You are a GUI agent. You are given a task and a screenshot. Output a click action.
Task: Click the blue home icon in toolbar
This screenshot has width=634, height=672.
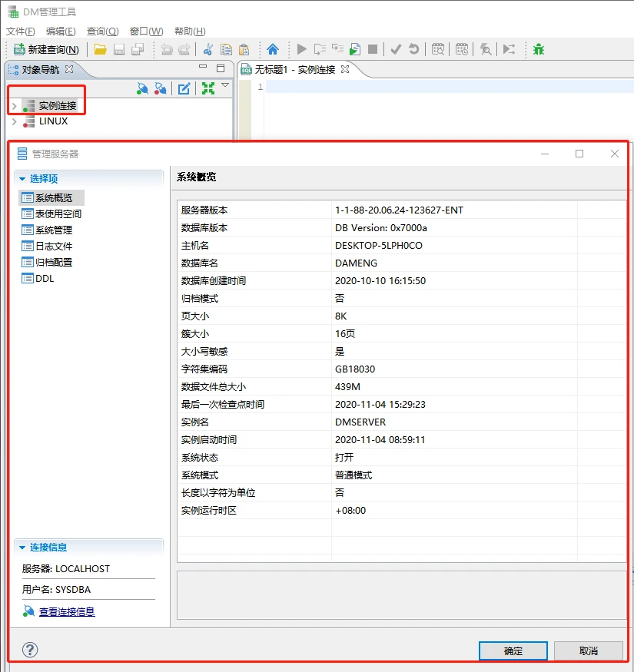tap(273, 50)
